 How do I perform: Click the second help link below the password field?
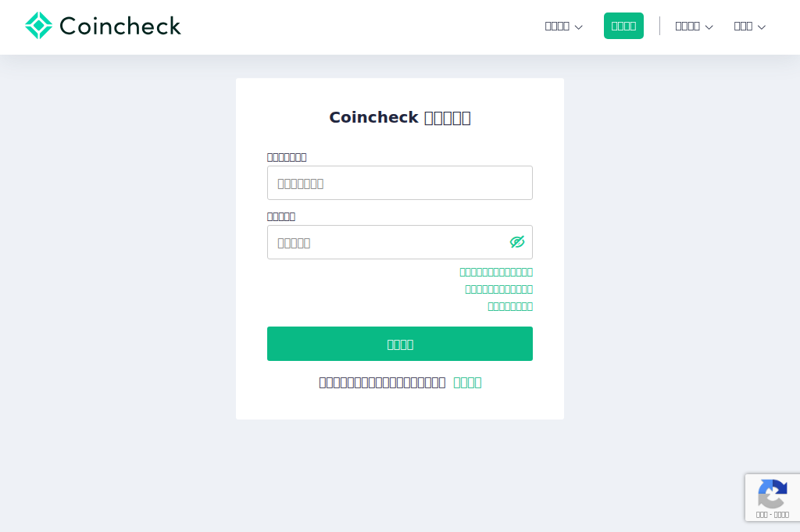pyautogui.click(x=499, y=289)
